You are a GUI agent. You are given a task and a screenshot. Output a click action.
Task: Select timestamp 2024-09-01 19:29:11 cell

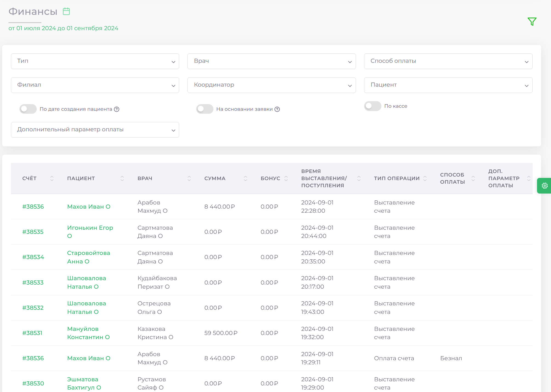coord(317,358)
